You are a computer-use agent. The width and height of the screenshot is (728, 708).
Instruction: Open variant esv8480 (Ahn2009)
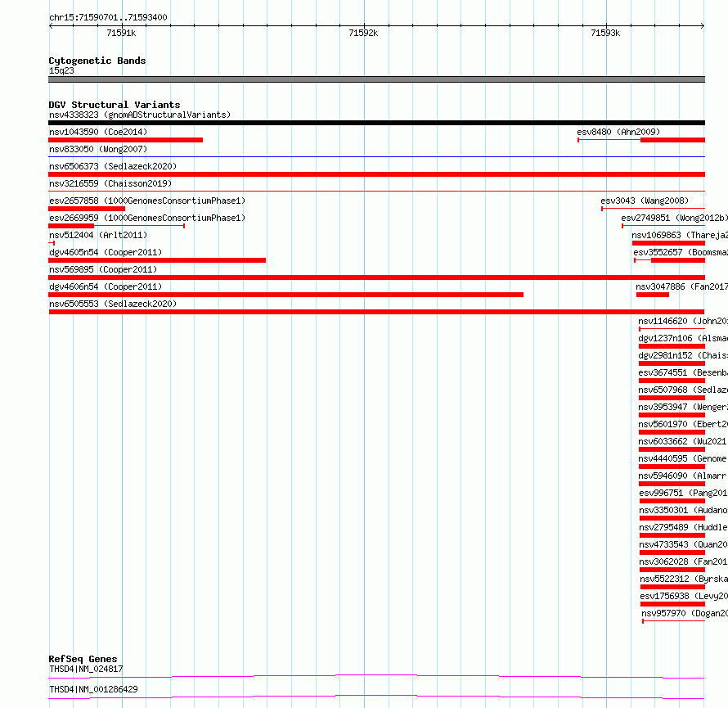coord(618,132)
